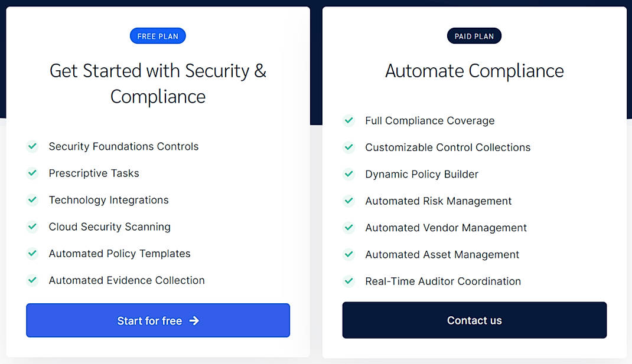The image size is (632, 364).
Task: Click the Automated Policy Templates check mark
Action: click(32, 254)
